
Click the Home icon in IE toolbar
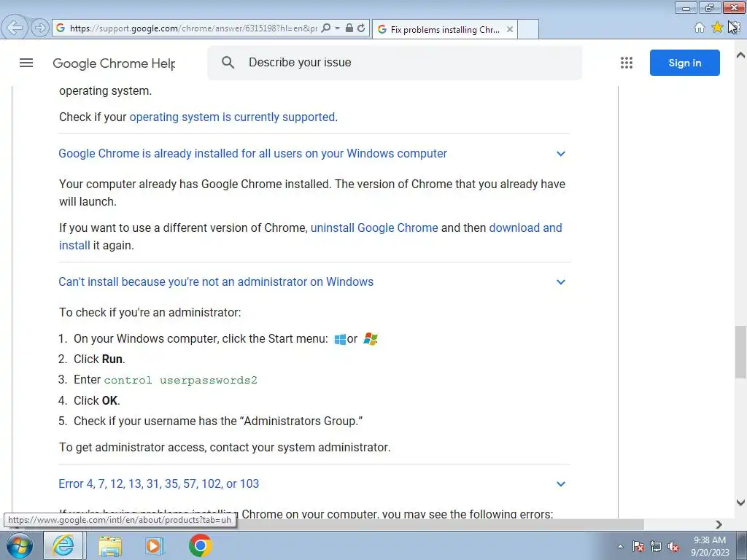point(700,28)
